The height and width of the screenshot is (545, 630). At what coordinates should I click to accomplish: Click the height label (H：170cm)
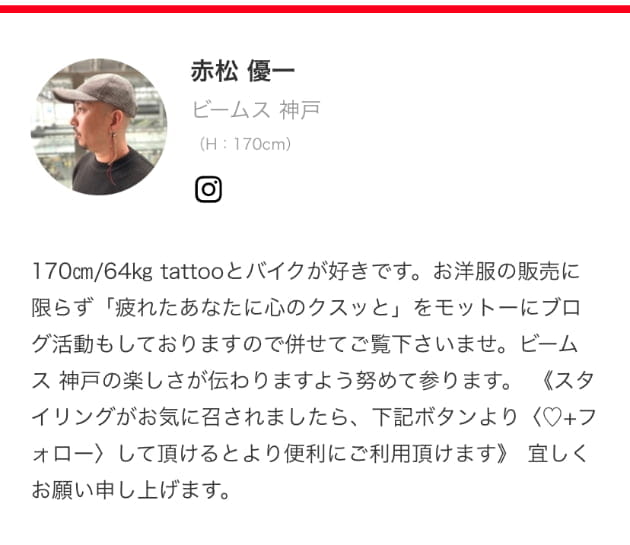(x=245, y=144)
